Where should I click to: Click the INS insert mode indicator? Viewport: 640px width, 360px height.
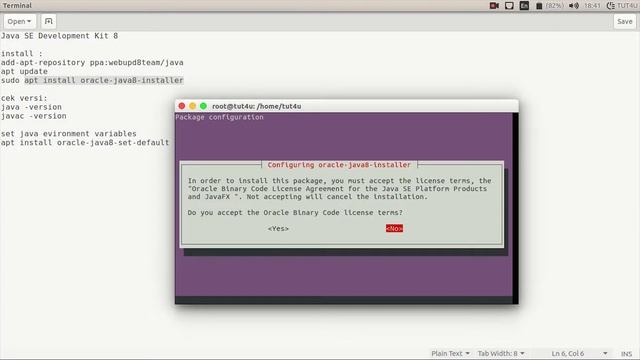coord(626,354)
